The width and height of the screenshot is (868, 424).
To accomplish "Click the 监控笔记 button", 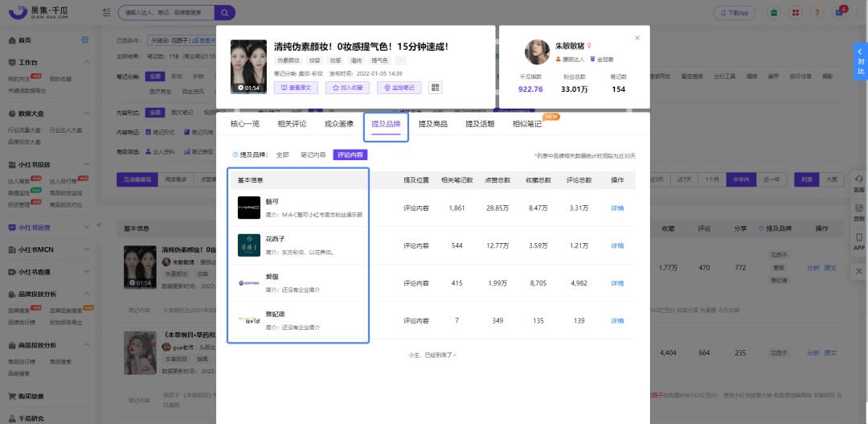I will (x=399, y=88).
